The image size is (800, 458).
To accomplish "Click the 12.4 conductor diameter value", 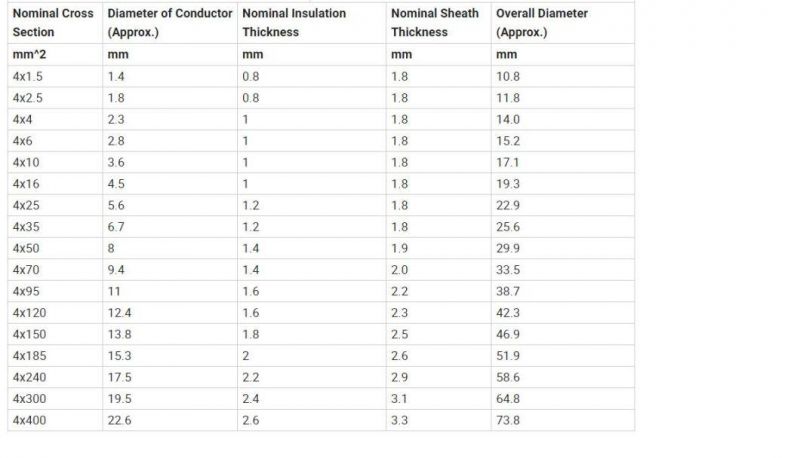I will pyautogui.click(x=169, y=313).
